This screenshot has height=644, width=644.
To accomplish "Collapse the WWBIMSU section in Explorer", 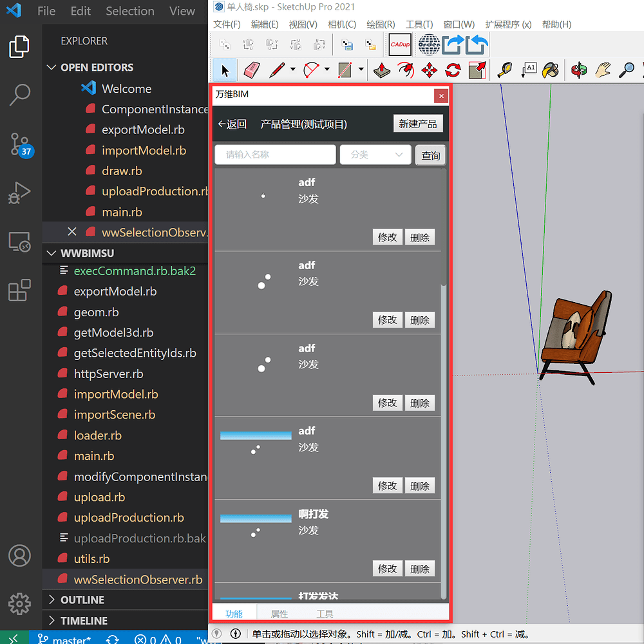I will 52,253.
